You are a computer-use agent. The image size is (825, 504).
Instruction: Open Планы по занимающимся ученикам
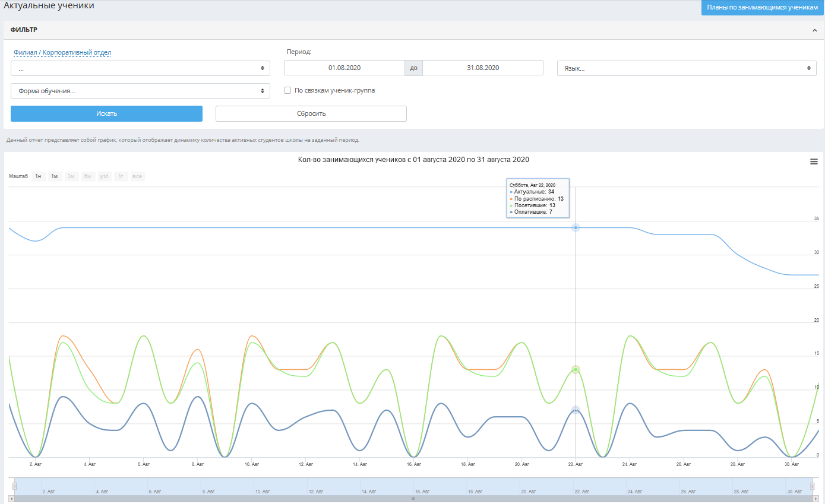pos(763,8)
